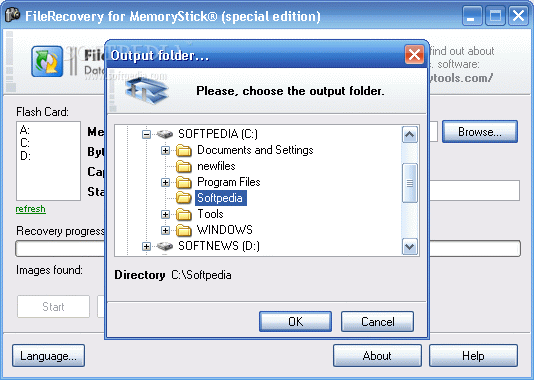Image resolution: width=534 pixels, height=380 pixels.
Task: Close the FileRecovery main window
Action: [x=518, y=16]
